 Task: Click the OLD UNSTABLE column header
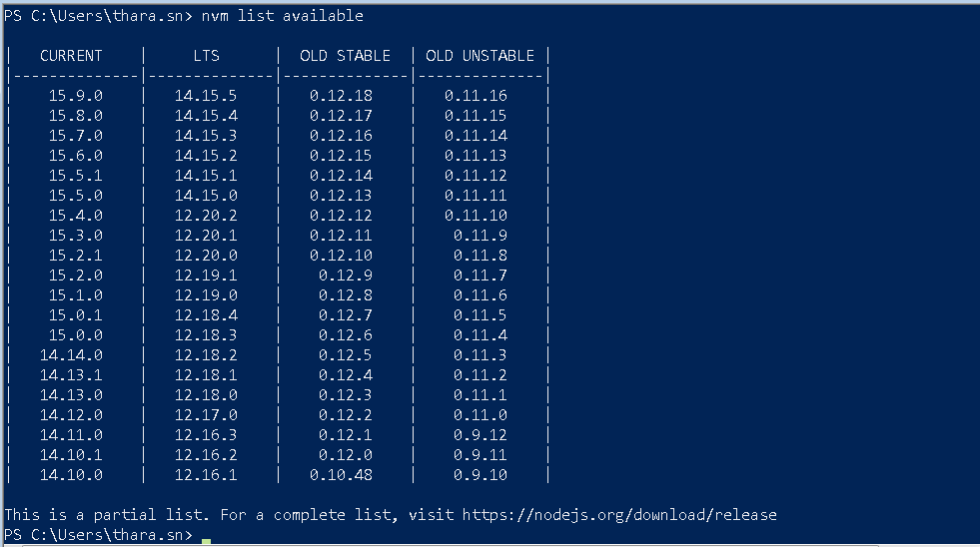click(480, 56)
